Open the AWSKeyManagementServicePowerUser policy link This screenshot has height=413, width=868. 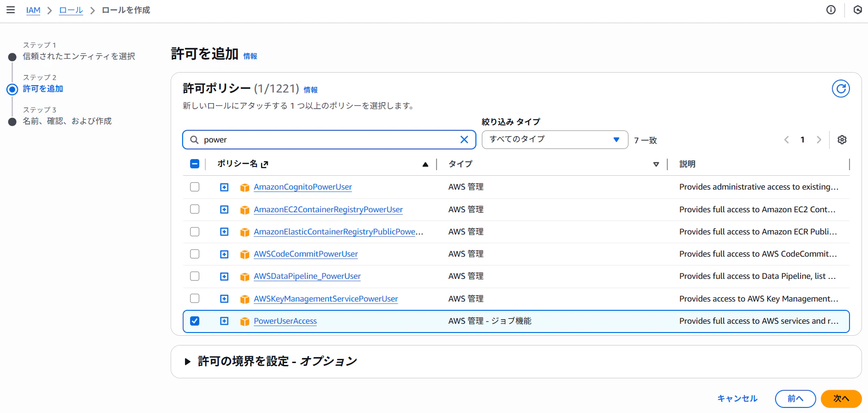pos(326,299)
